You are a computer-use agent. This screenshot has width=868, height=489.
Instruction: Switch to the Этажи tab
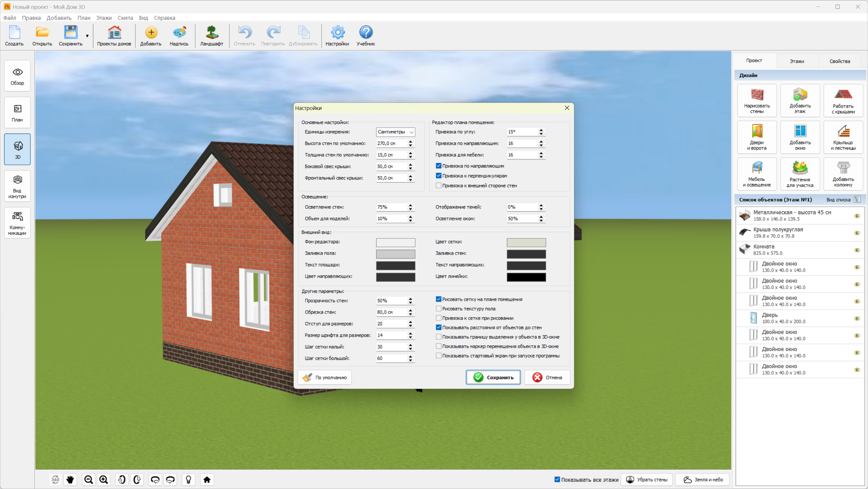click(797, 61)
